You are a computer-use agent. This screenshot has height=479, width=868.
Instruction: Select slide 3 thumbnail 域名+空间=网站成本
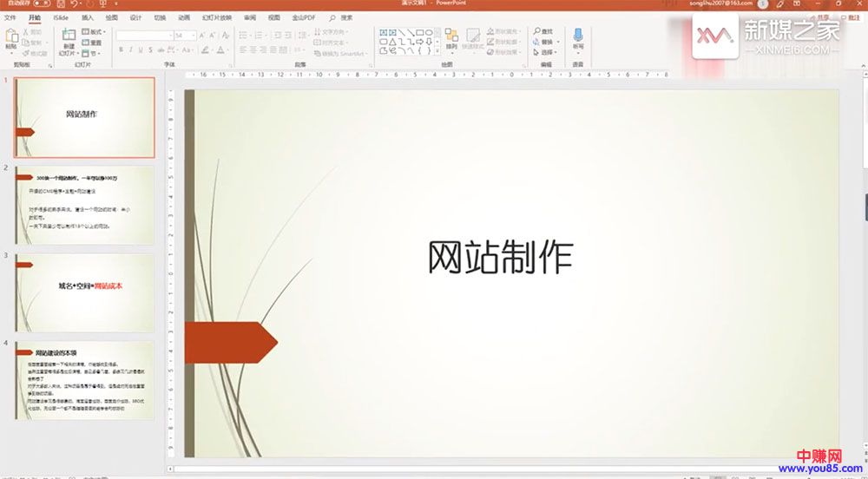pos(85,292)
